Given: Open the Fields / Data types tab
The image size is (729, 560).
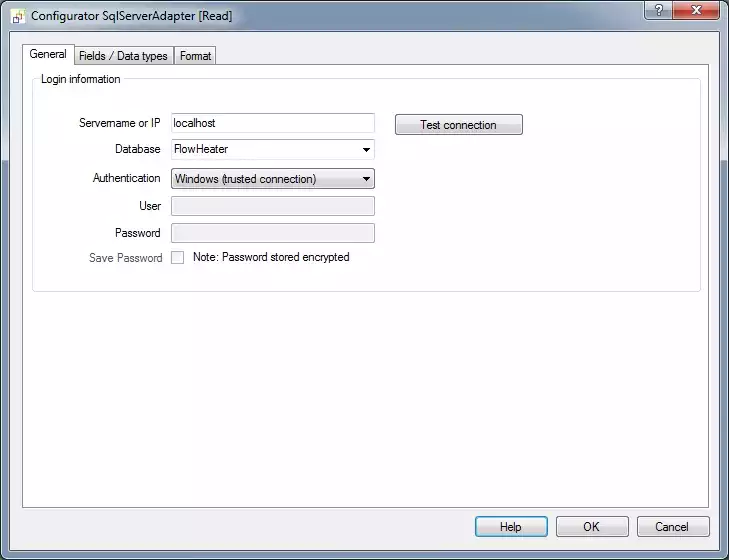Looking at the screenshot, I should (123, 56).
